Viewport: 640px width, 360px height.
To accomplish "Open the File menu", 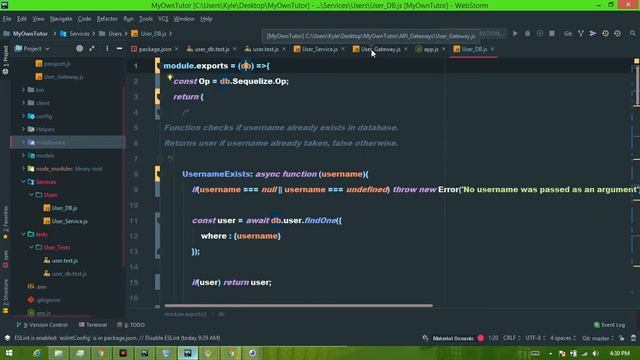I will coord(7,19).
